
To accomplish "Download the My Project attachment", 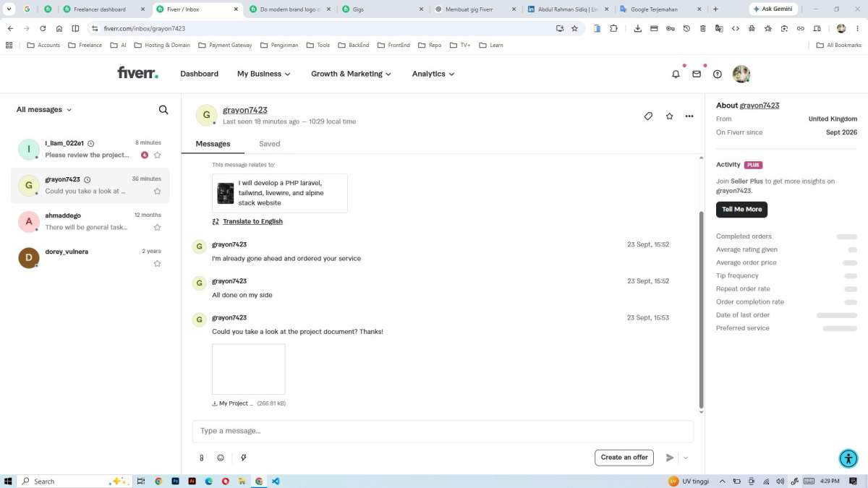I will [232, 403].
